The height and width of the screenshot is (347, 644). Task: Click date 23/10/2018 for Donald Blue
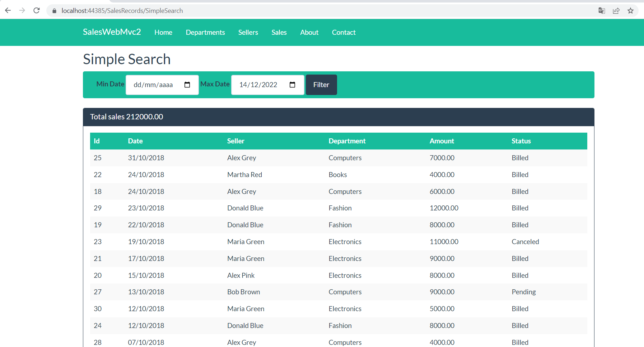click(x=146, y=208)
